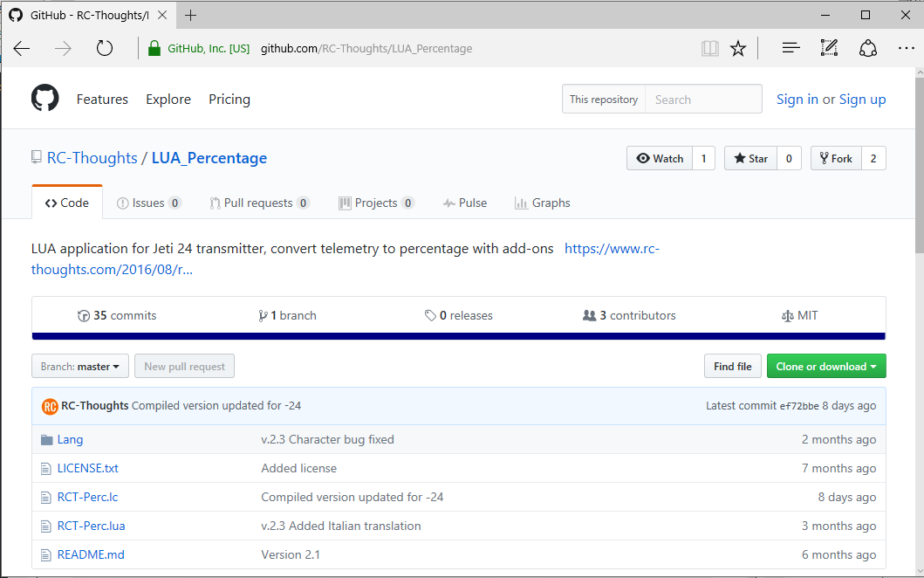Add page to favorites star icon

pos(738,48)
